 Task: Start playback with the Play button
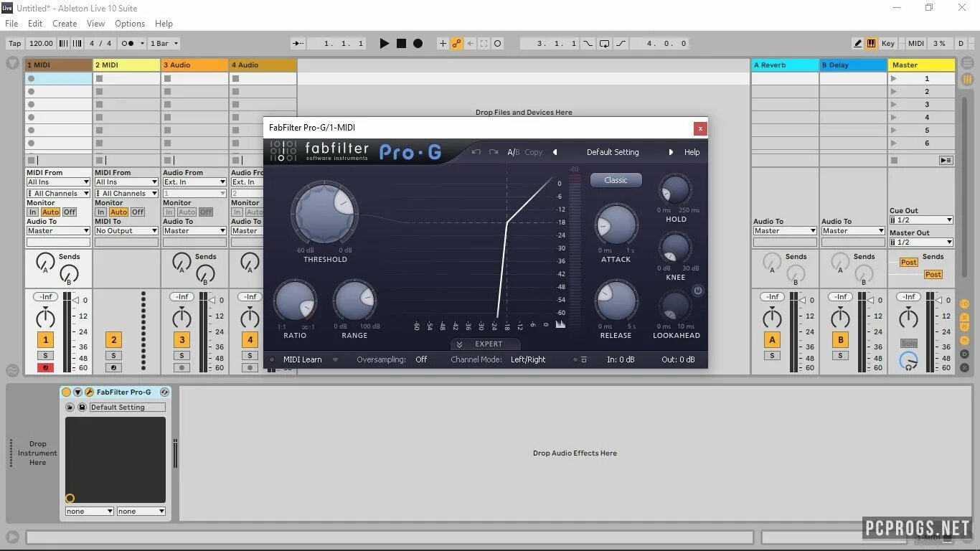(385, 43)
